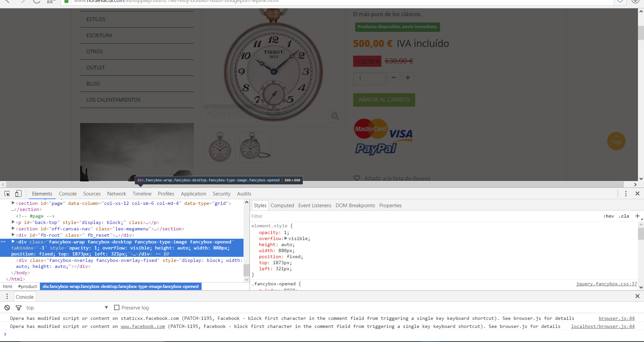Close the console drawer
The width and height of the screenshot is (644, 342).
[638, 296]
